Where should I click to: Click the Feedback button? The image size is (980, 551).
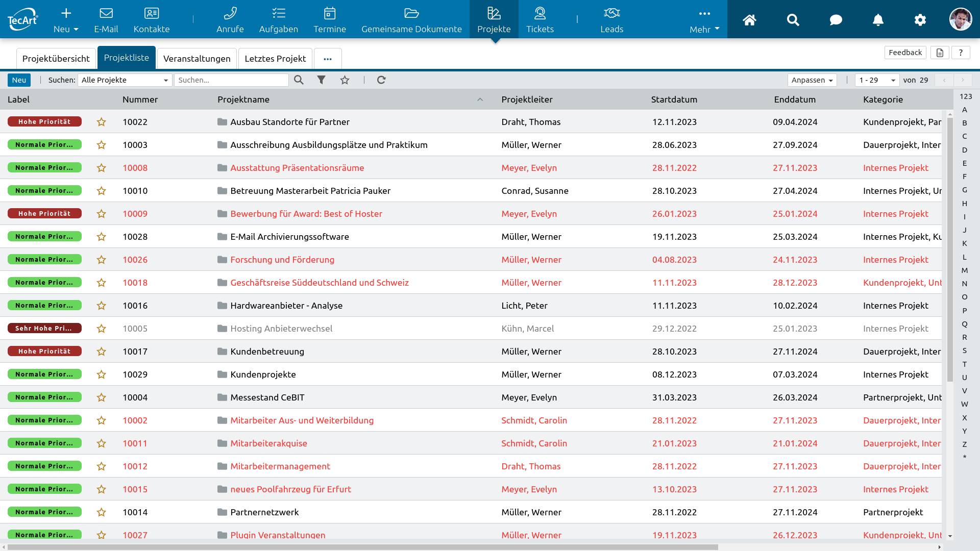pyautogui.click(x=905, y=53)
